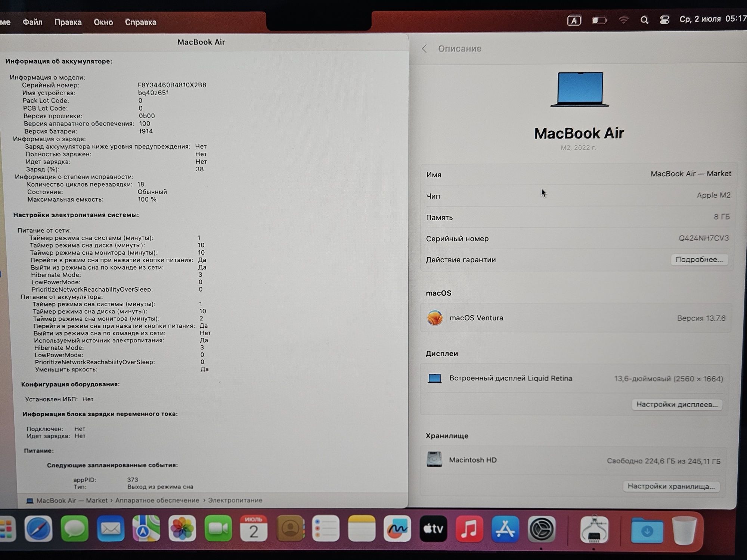
Task: Select serial number Q424NH7CV3
Action: tap(704, 238)
